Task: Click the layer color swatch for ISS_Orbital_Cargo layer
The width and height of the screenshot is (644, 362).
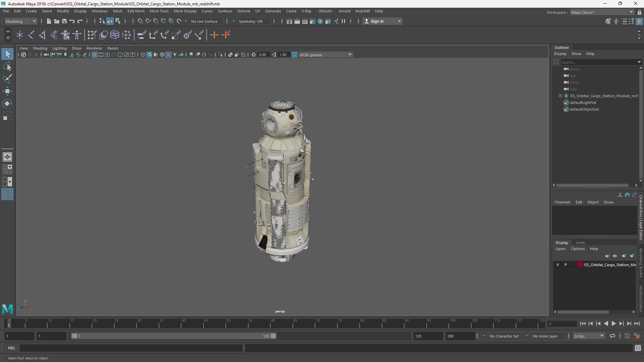Action: click(580, 265)
